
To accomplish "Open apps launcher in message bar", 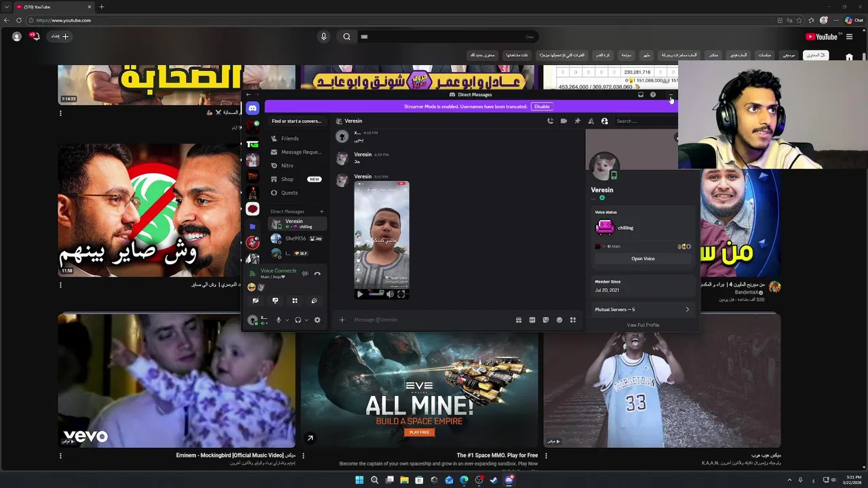I will (x=573, y=320).
